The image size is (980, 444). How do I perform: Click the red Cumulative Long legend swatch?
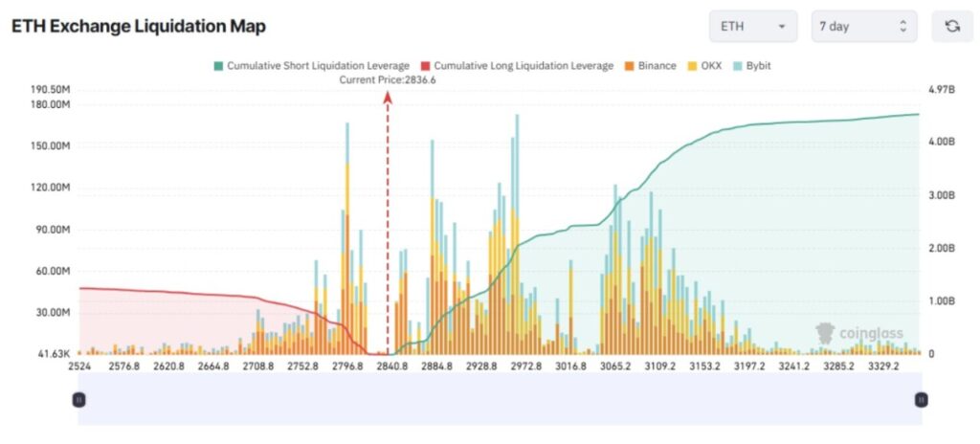pyautogui.click(x=427, y=66)
